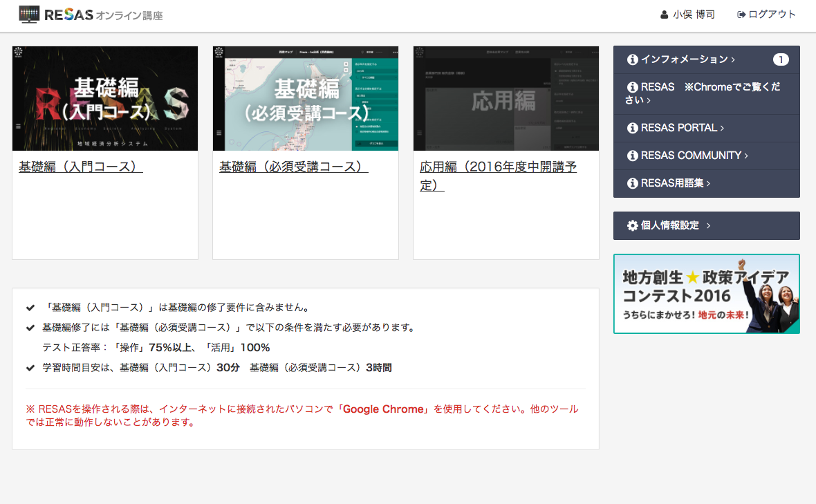Click the info icon beside RESAS PORTAL
Viewport: 816px width, 504px height.
(632, 128)
